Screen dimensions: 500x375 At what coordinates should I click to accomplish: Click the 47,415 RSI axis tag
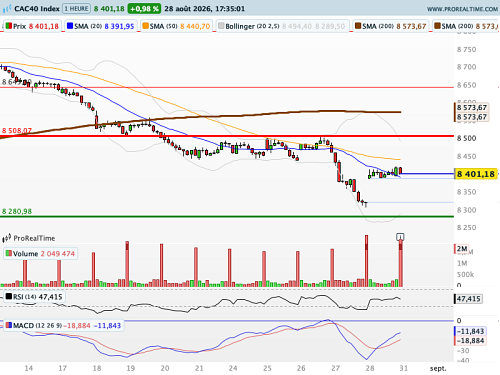coord(468,299)
